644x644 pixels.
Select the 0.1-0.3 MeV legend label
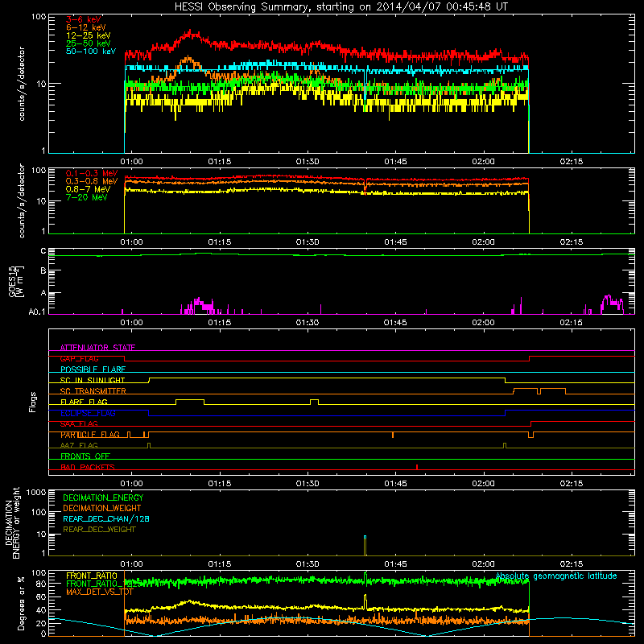coord(92,173)
